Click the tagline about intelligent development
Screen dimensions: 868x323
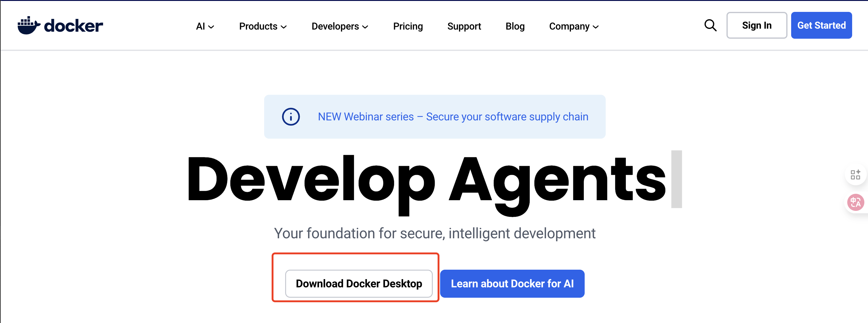435,233
